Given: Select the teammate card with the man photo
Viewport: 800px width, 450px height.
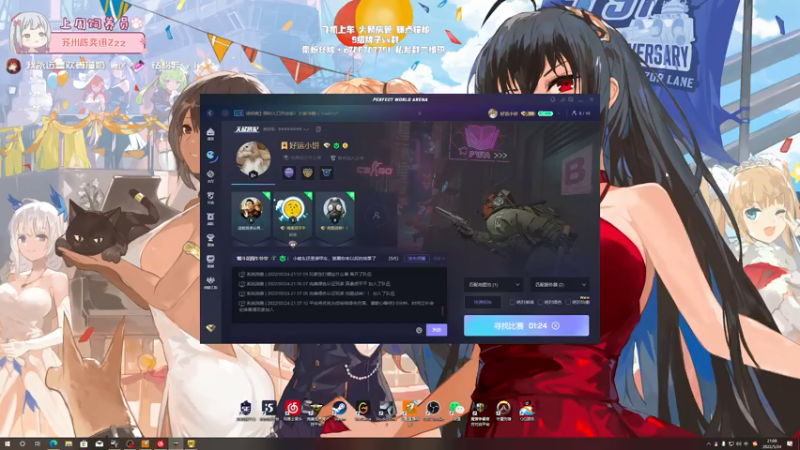Looking at the screenshot, I should click(251, 217).
